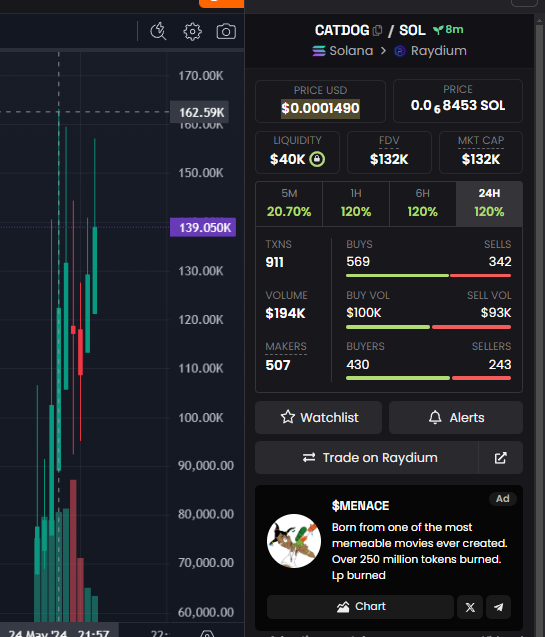Click the buy vol versus sell vol bar
Image resolution: width=545 pixels, height=637 pixels.
428,327
